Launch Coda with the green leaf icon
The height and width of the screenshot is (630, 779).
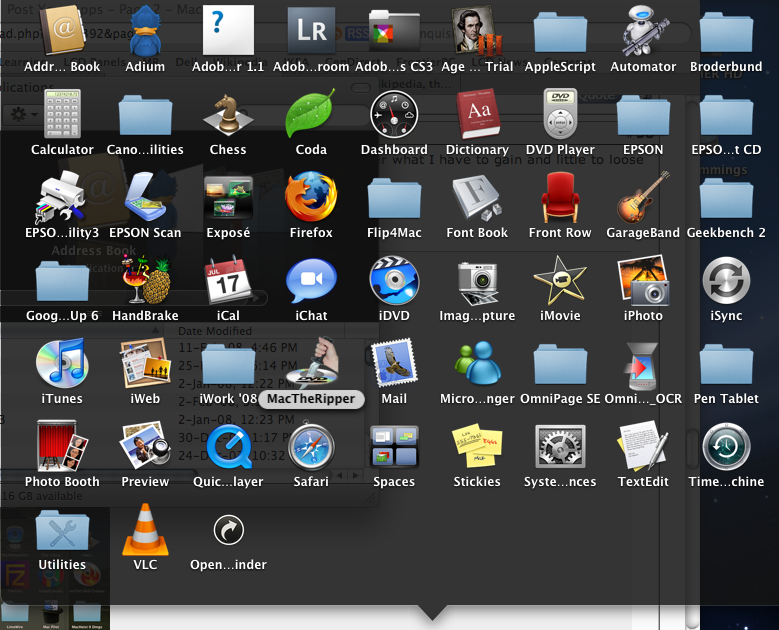click(x=311, y=114)
